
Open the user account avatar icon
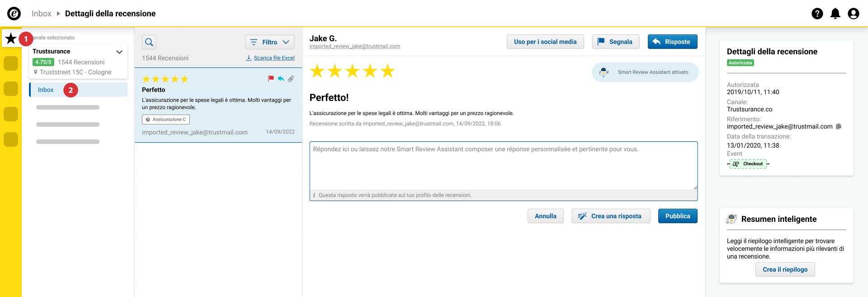click(853, 14)
